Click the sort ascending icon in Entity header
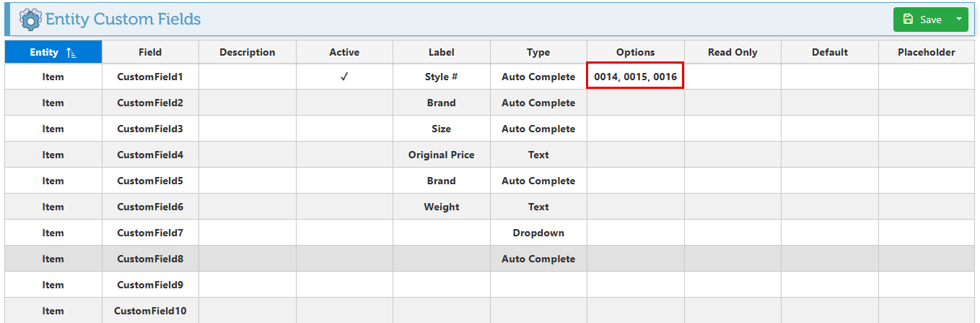Image resolution: width=980 pixels, height=323 pixels. (x=71, y=52)
